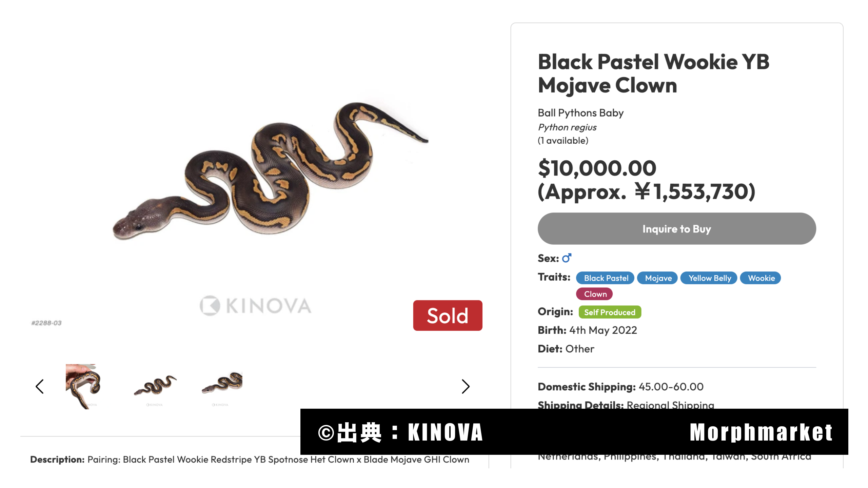Select the Clown trait tag
Screen dimensions: 868x488
(x=595, y=294)
